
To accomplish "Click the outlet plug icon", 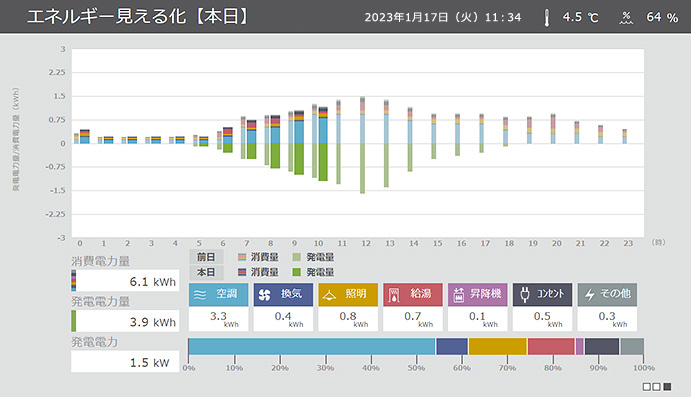I will click(x=524, y=295).
